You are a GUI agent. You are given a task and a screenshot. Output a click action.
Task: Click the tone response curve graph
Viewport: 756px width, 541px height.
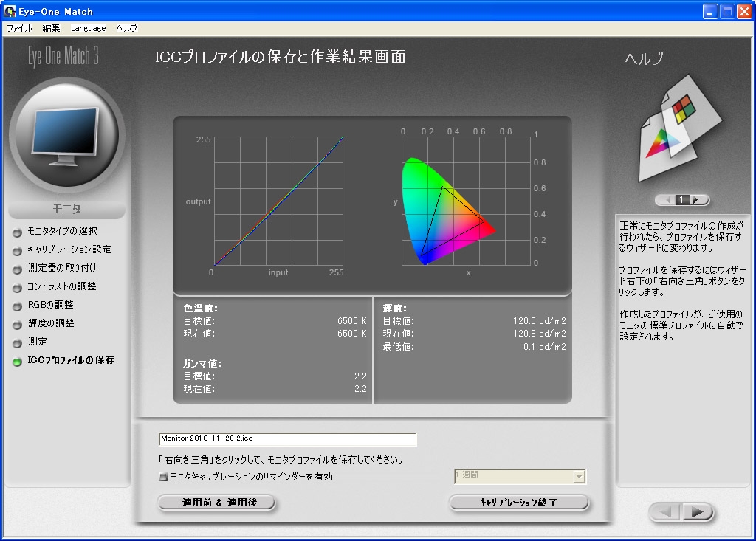tap(278, 201)
